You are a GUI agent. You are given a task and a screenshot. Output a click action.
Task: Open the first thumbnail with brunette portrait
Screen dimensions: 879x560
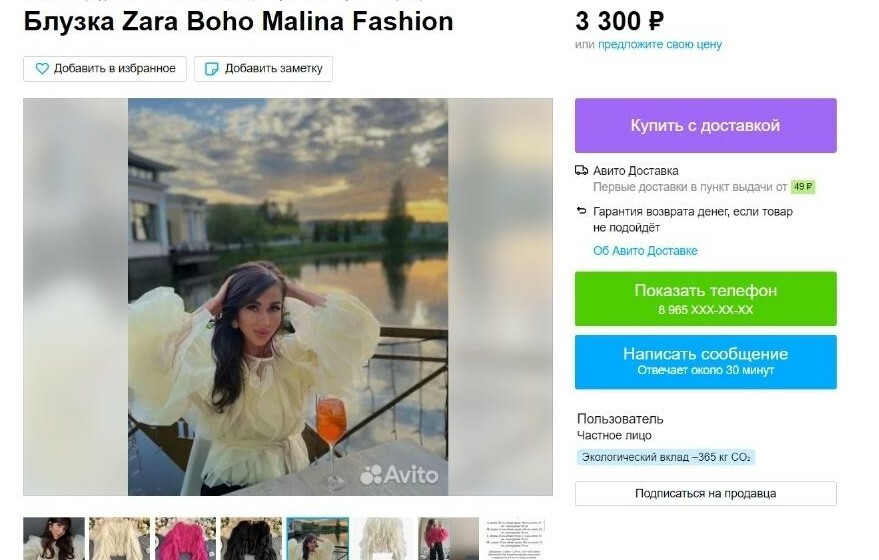(54, 538)
